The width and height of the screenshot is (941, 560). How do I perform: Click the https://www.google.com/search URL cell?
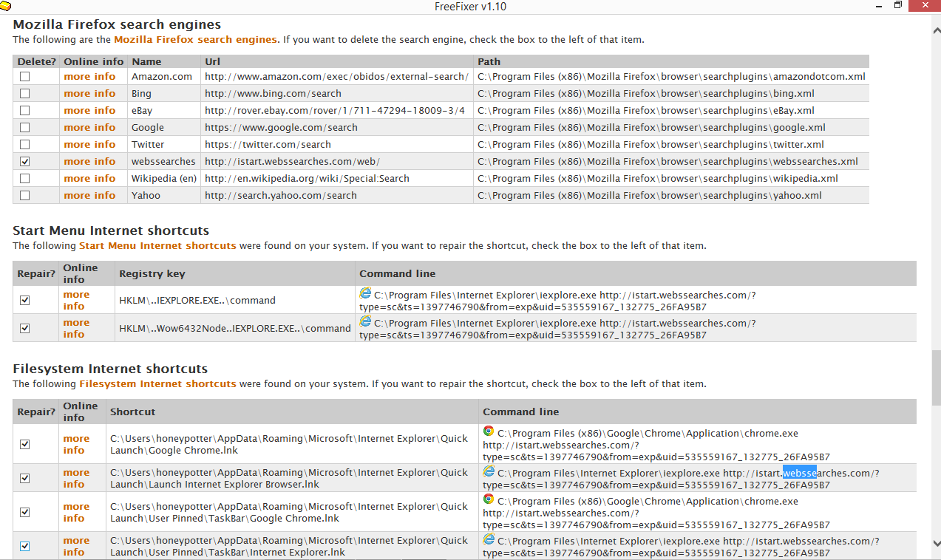tap(337, 128)
